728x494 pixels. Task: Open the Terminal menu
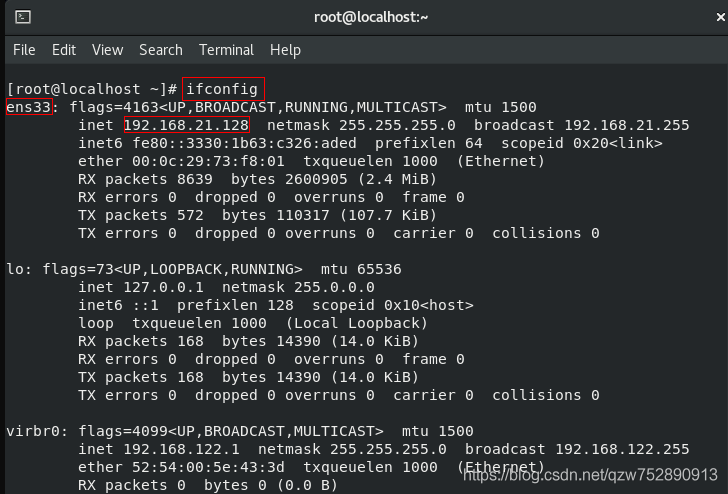point(227,50)
